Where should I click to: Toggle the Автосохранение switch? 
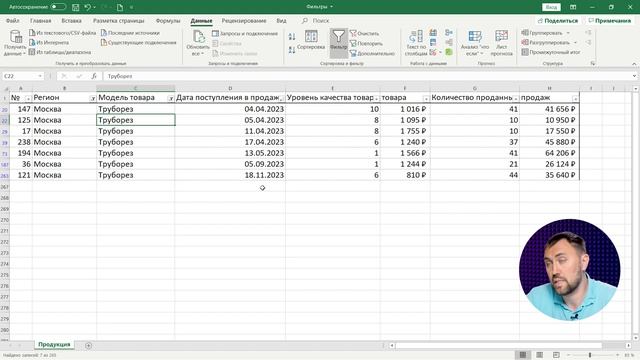pyautogui.click(x=58, y=7)
